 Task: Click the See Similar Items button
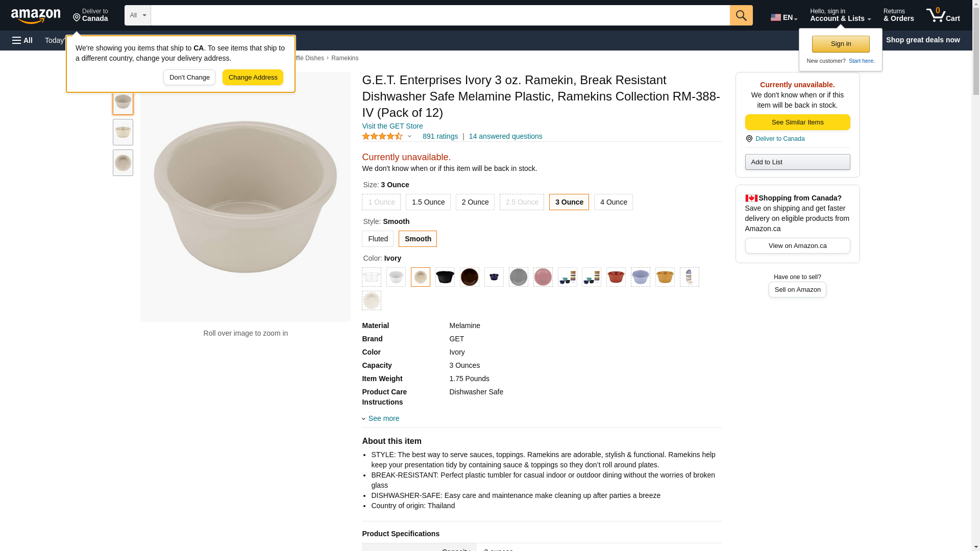[x=797, y=122]
